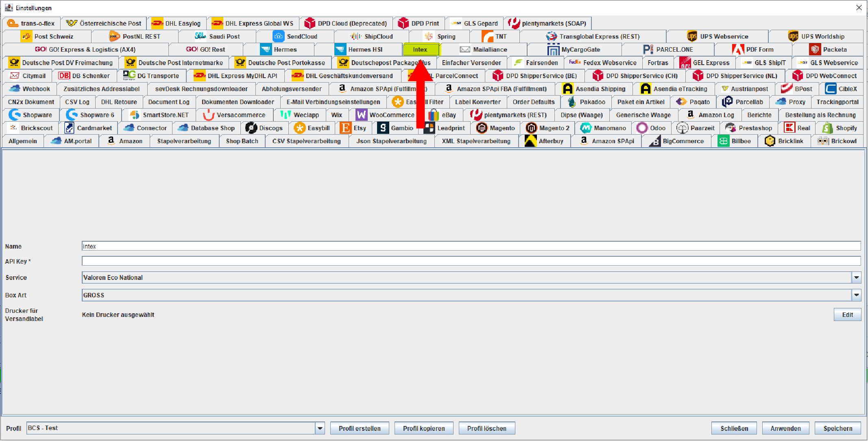The height and width of the screenshot is (441, 868).
Task: Select the highlighted Intex tab
Action: tap(421, 49)
